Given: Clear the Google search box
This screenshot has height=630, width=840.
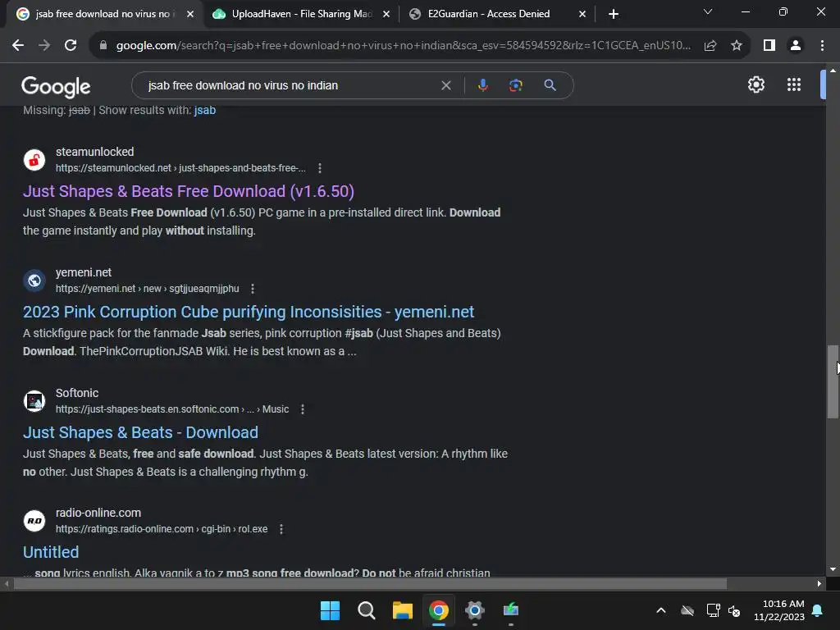Looking at the screenshot, I should pyautogui.click(x=445, y=85).
